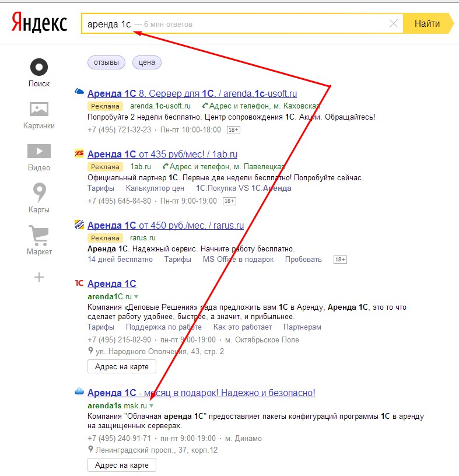The image size is (459, 476).
Task: Open Как это работает sitelink
Action: point(242,327)
